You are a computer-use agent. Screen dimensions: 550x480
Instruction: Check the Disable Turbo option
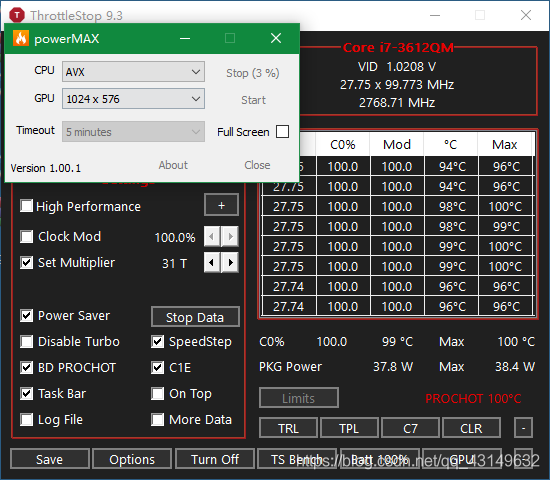click(x=27, y=341)
